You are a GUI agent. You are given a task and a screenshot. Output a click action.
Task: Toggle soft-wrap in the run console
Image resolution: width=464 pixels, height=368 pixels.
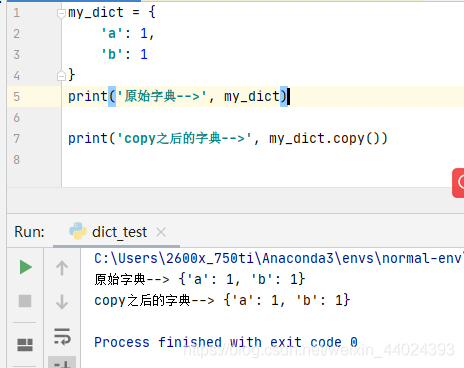point(62,336)
